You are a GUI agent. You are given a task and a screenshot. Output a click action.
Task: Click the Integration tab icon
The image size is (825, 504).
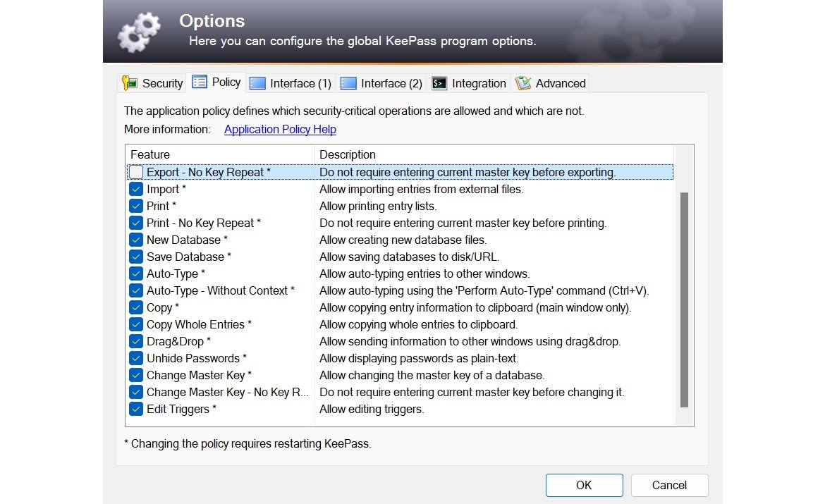439,82
